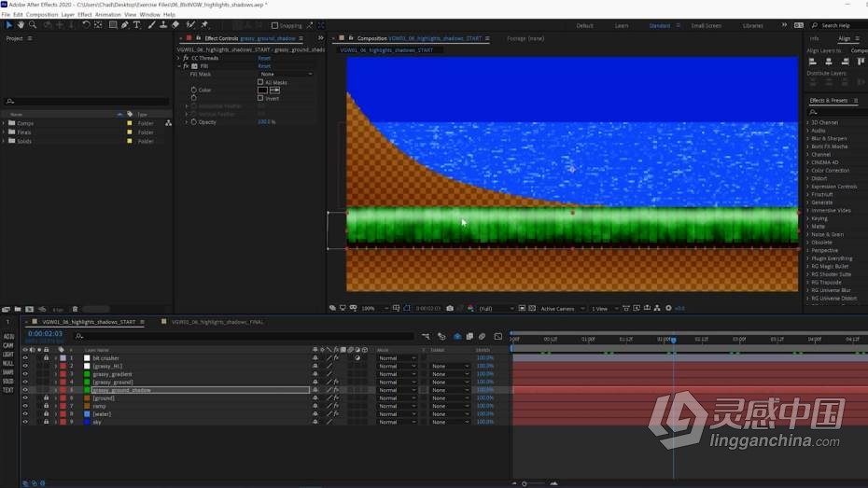Hide the grassy_ground_shadow layer

[x=25, y=390]
